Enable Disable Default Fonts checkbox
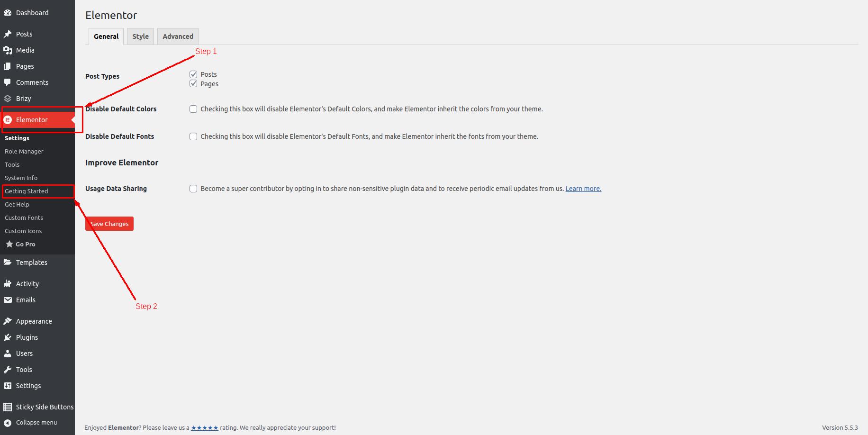868x435 pixels. pyautogui.click(x=193, y=136)
